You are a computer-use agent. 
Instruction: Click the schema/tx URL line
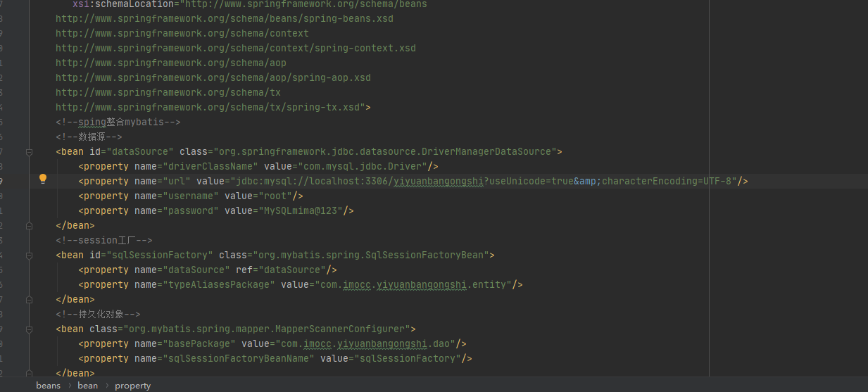[x=168, y=92]
